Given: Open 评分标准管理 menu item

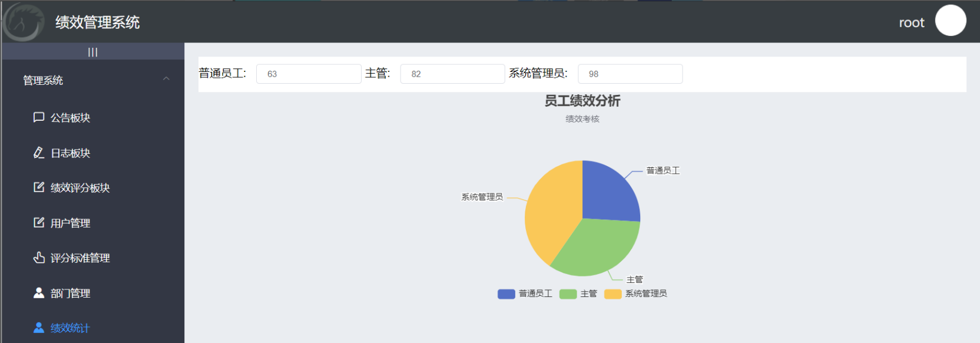Looking at the screenshot, I should 93,258.
